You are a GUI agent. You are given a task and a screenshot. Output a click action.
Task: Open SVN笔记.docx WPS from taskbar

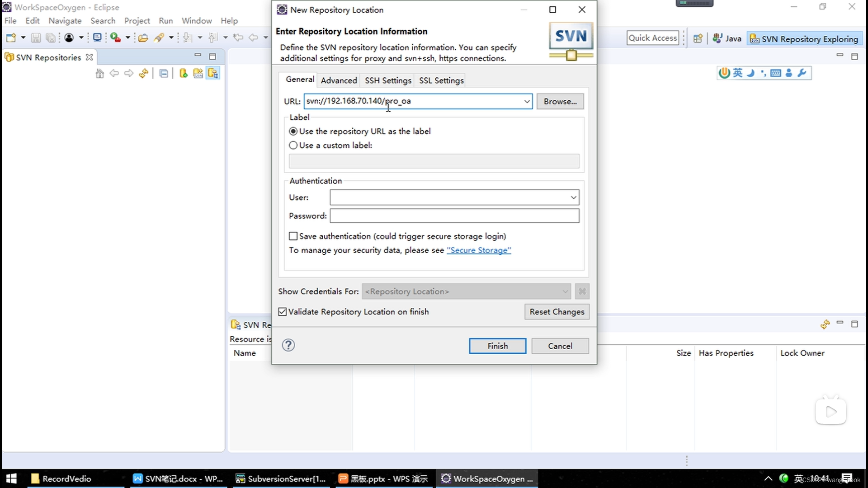[178, 479]
